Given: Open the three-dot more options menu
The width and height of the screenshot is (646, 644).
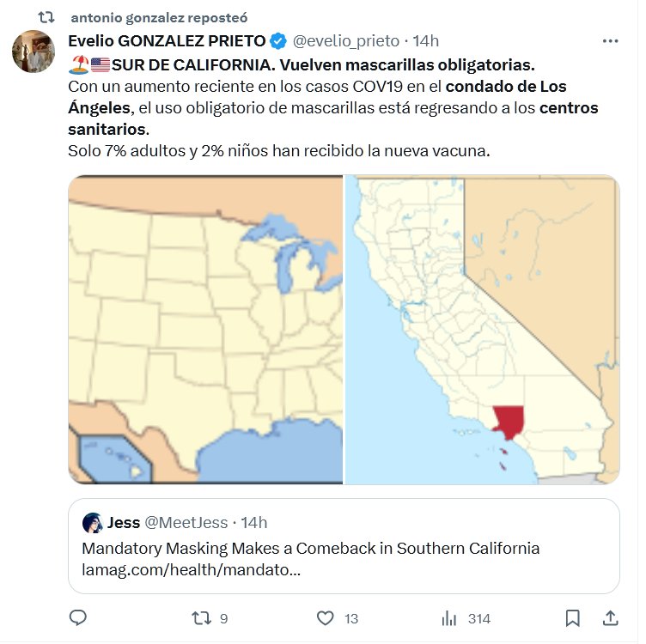Looking at the screenshot, I should (x=610, y=40).
